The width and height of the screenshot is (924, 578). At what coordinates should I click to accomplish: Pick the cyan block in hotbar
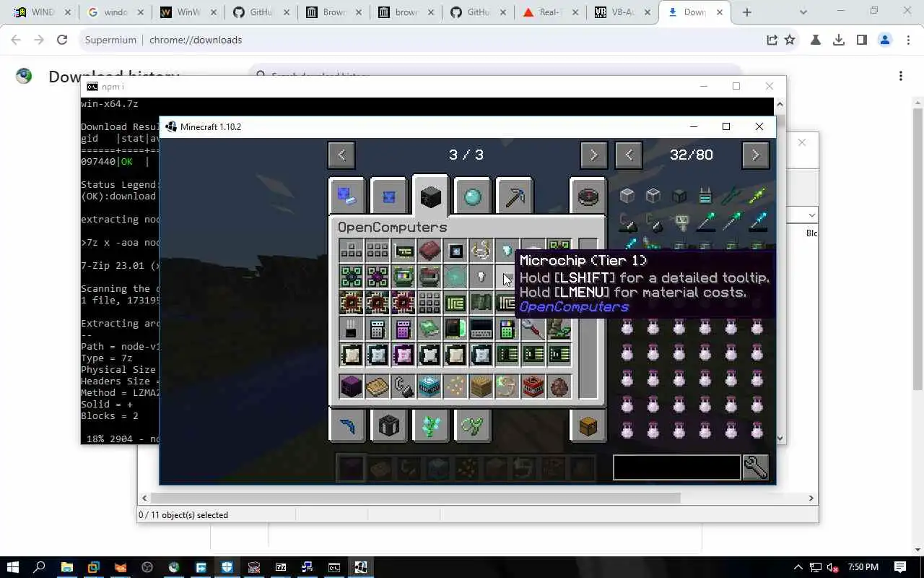click(x=430, y=387)
